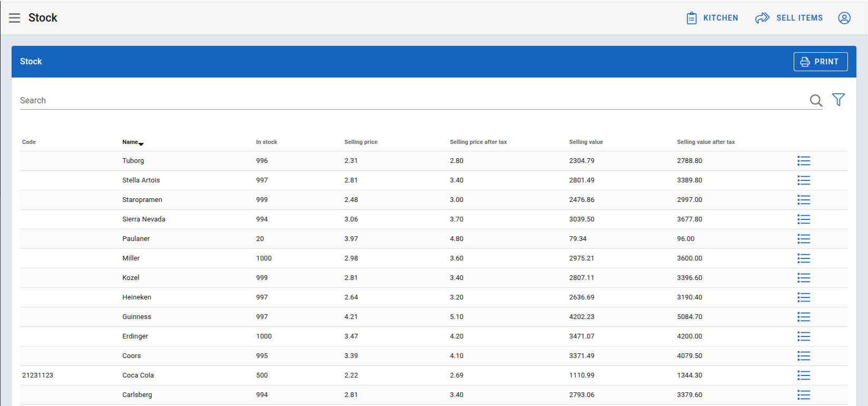Sort by the Selling value column

[x=586, y=142]
